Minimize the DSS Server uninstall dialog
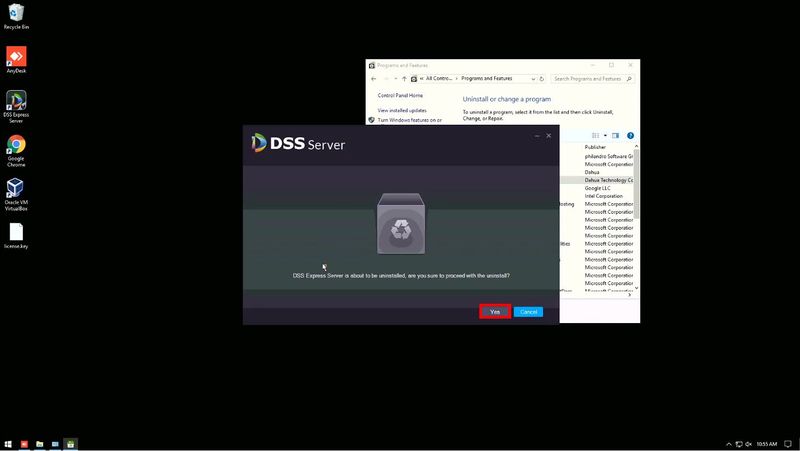 tap(537, 136)
